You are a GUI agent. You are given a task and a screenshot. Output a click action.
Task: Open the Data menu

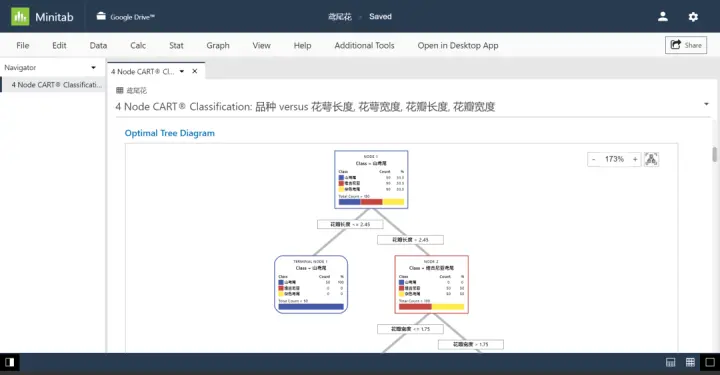(x=98, y=45)
